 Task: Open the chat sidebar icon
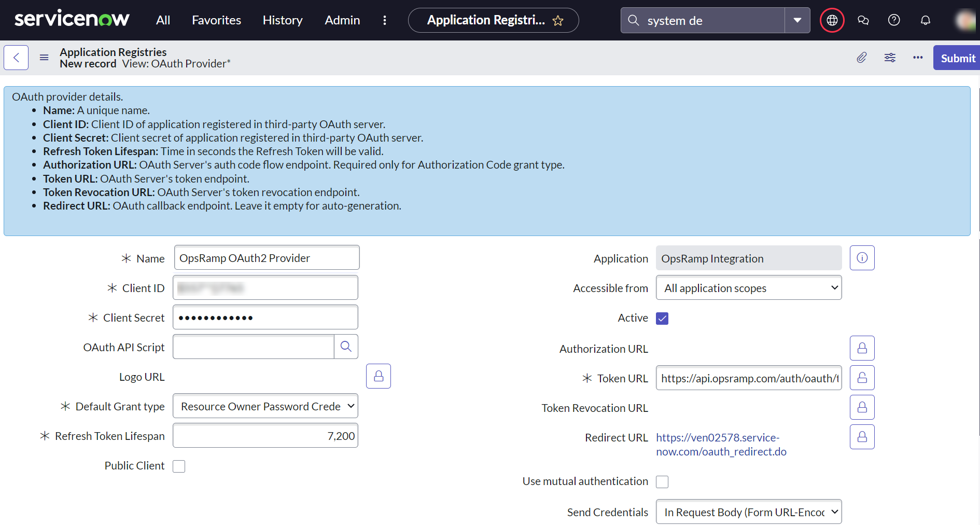(863, 20)
